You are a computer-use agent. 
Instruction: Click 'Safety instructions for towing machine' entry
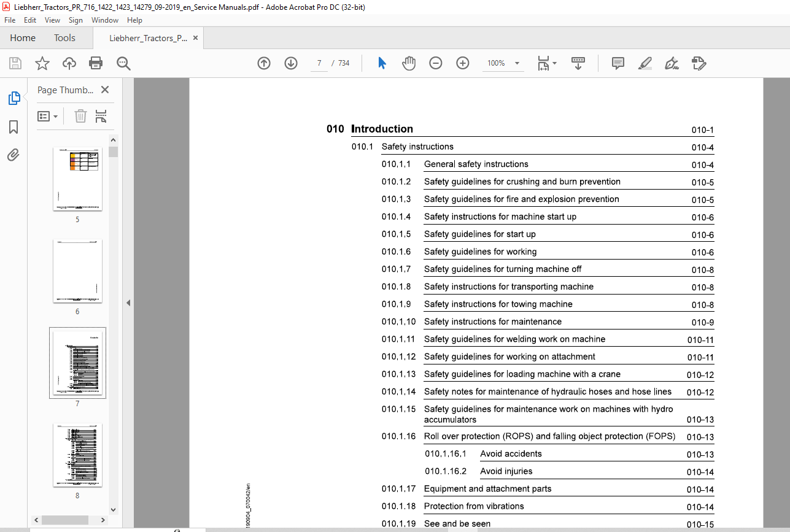tap(498, 304)
